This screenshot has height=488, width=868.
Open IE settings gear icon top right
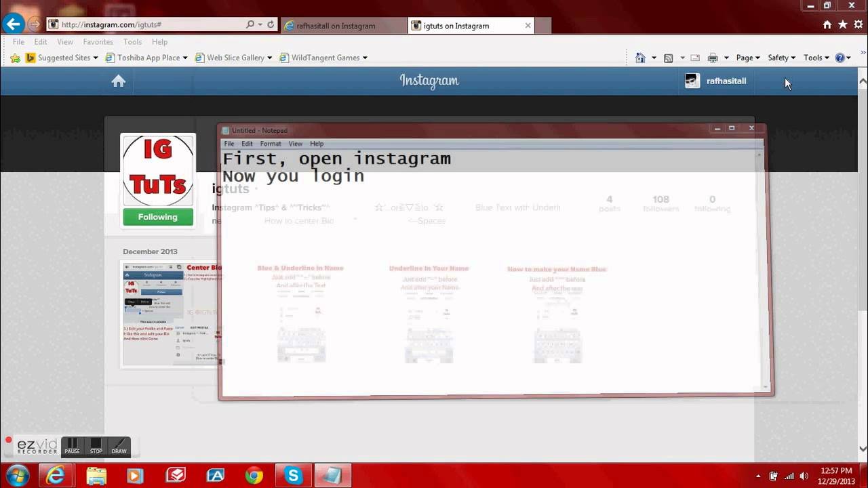coord(859,24)
